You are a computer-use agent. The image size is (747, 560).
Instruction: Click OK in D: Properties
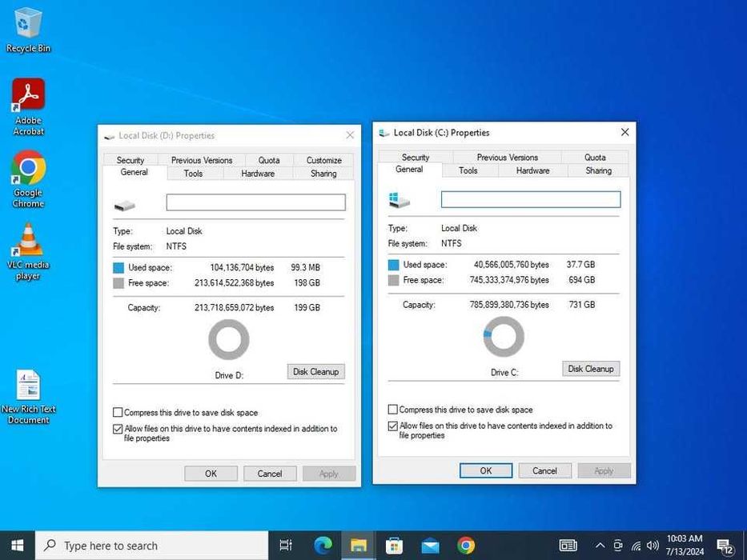211,474
